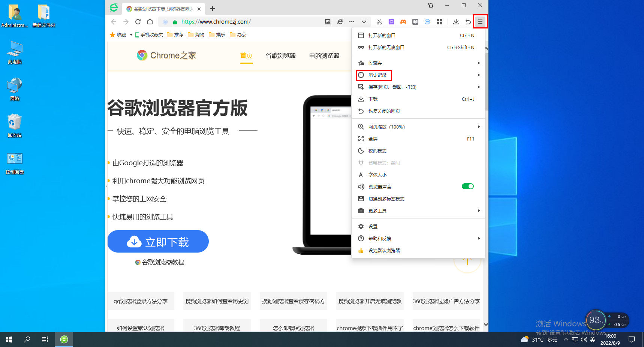This screenshot has width=644, height=347.
Task: Go to the browser home page icon
Action: tap(150, 22)
